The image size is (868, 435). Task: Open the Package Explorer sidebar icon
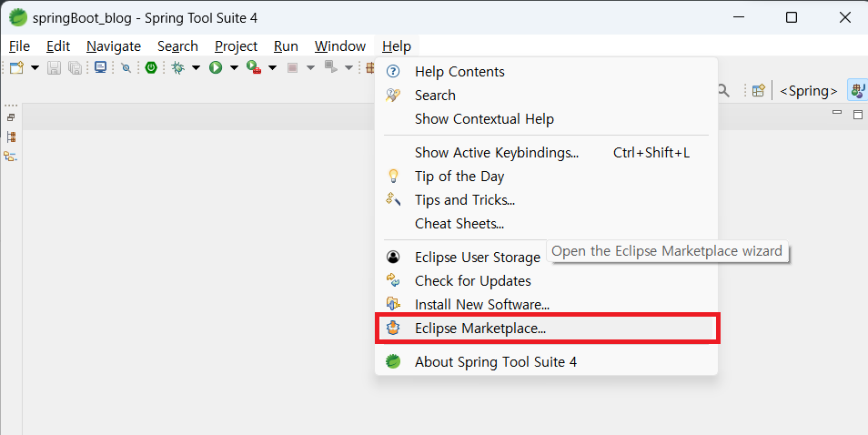pyautogui.click(x=11, y=137)
